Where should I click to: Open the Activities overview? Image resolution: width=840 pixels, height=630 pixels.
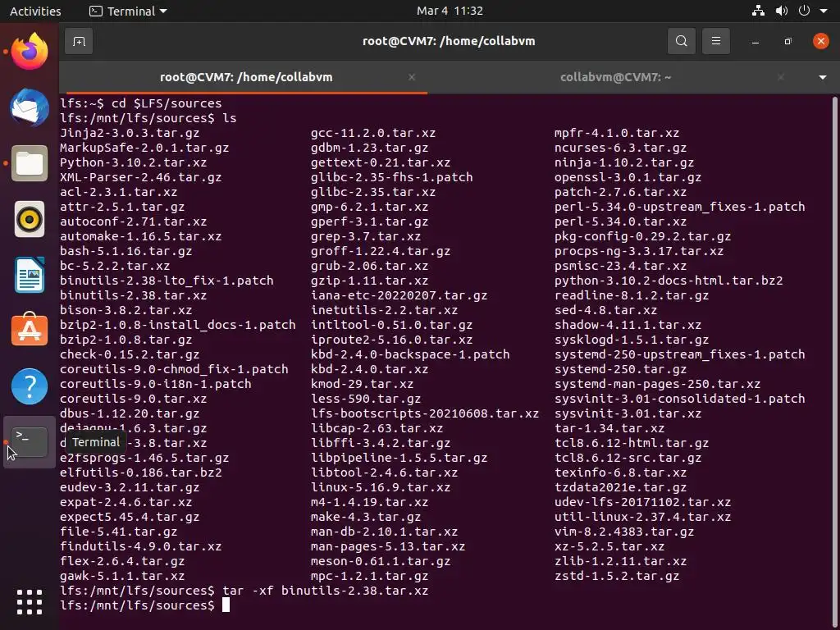click(x=35, y=11)
